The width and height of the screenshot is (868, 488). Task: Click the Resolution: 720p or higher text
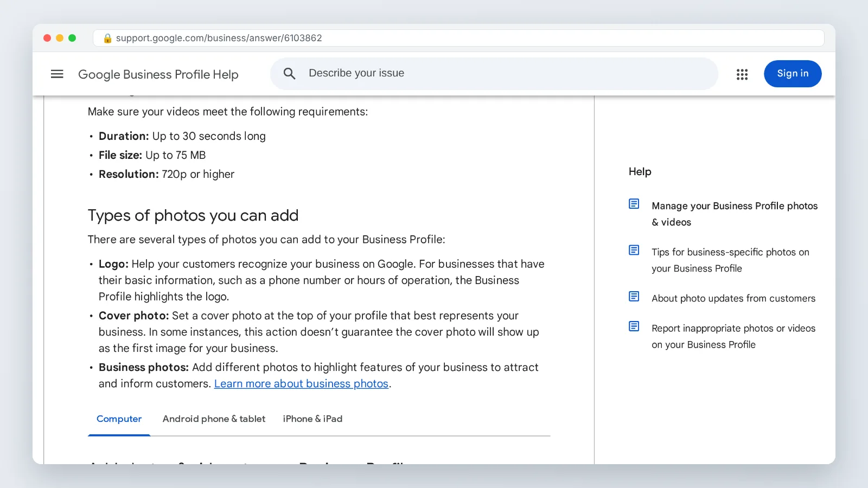point(167,174)
